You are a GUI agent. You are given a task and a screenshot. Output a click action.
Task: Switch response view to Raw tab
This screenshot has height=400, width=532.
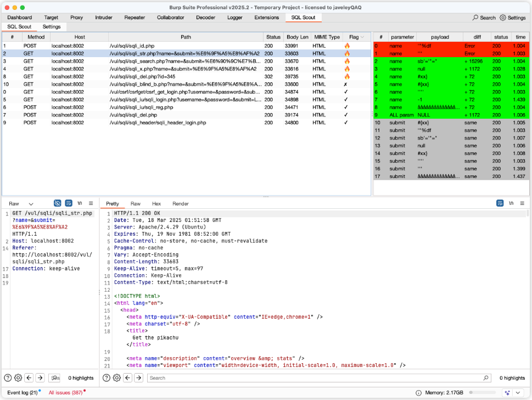136,204
